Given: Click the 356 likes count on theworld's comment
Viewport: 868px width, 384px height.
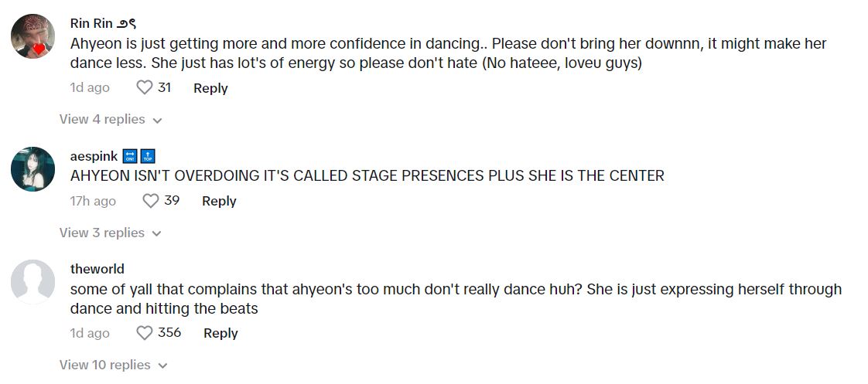Looking at the screenshot, I should pyautogui.click(x=169, y=333).
